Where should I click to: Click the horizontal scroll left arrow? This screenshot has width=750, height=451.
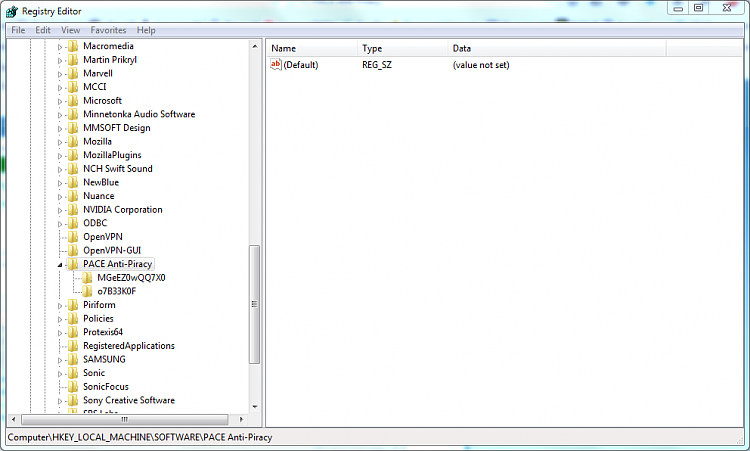(13, 419)
